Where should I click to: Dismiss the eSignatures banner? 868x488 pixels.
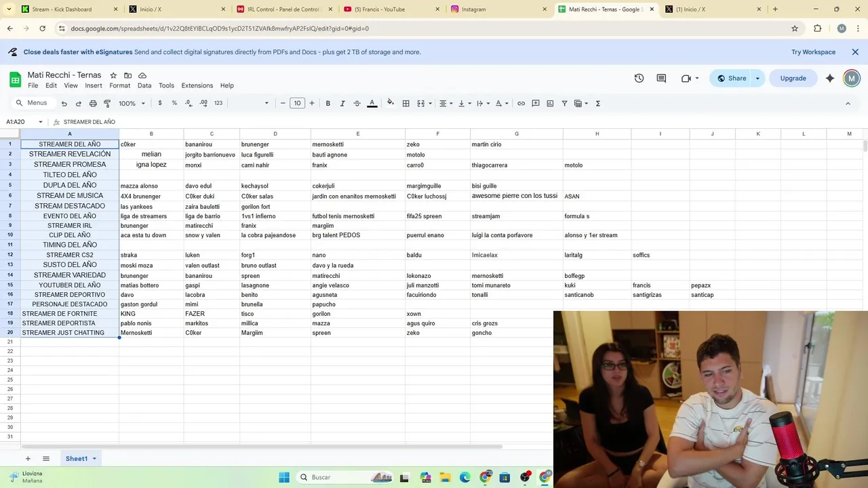(x=855, y=52)
